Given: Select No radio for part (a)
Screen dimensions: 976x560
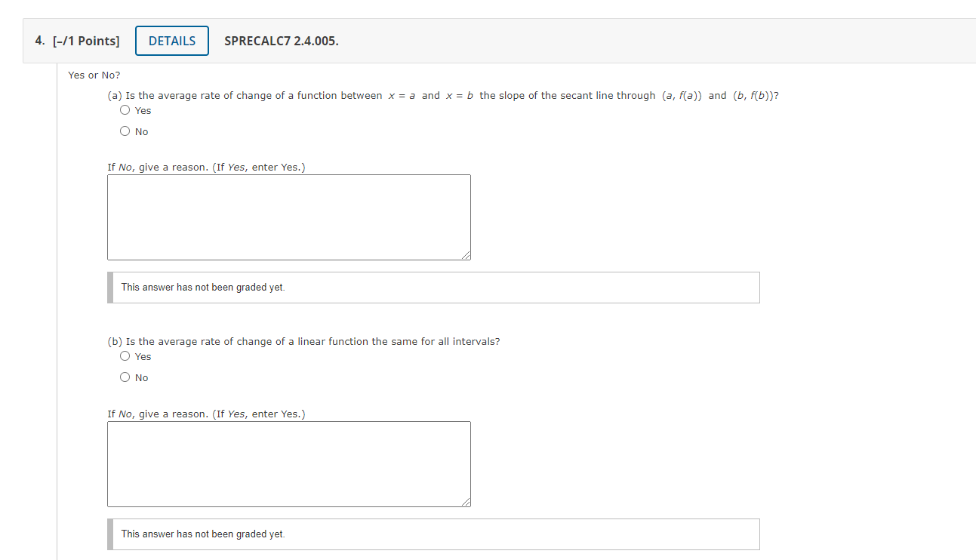Looking at the screenshot, I should point(125,131).
